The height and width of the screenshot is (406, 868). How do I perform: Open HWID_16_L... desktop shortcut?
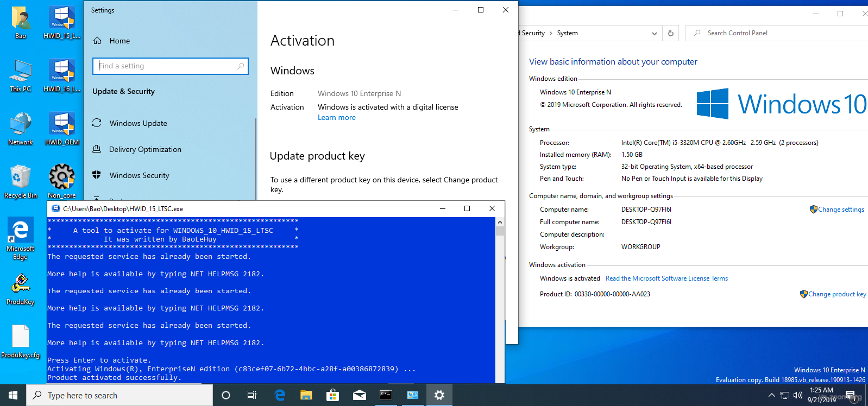(61, 76)
